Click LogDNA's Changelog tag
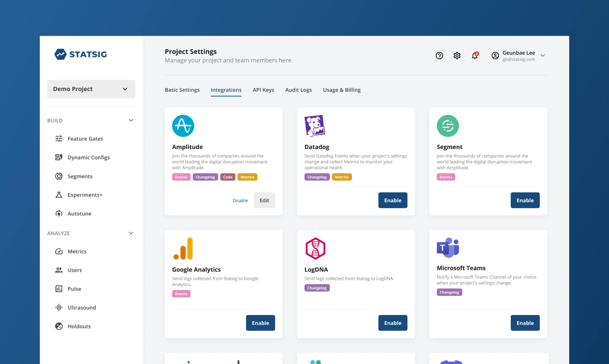Image resolution: width=609 pixels, height=364 pixels. [x=317, y=288]
